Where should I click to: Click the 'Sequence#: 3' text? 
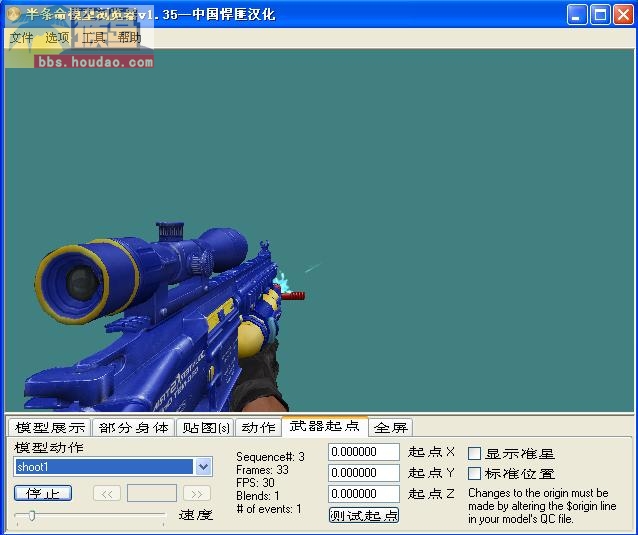[270, 456]
